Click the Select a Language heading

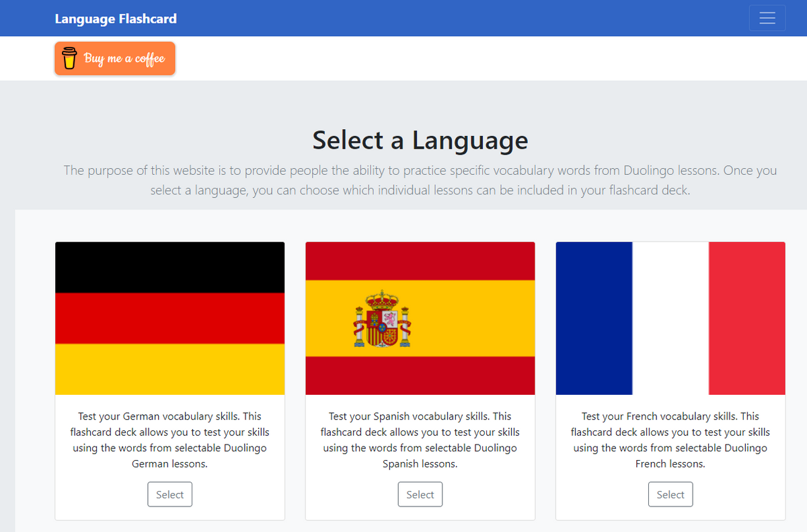pos(420,141)
